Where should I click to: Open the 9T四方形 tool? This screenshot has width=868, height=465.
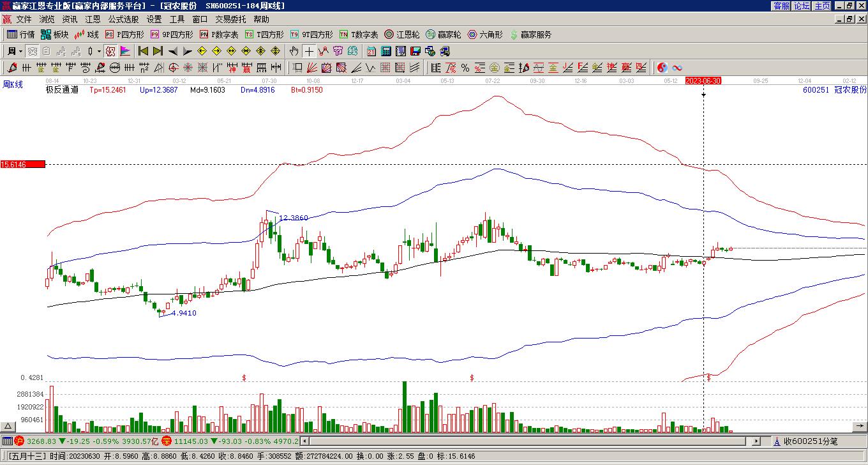tap(311, 34)
